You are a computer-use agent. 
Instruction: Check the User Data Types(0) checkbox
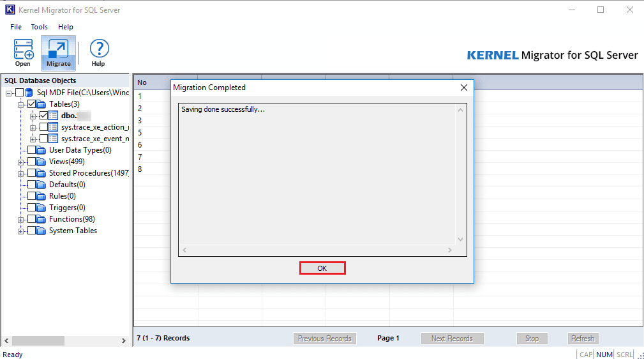tap(32, 150)
